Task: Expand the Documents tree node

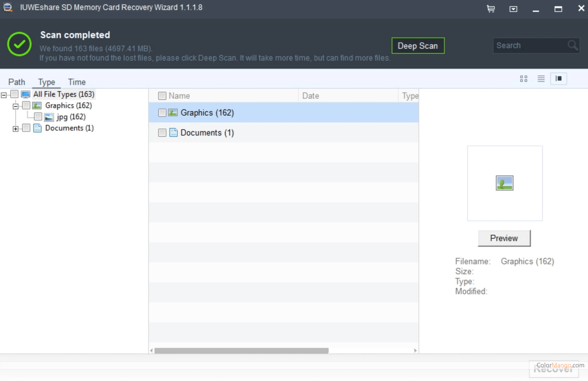Action: click(x=15, y=129)
